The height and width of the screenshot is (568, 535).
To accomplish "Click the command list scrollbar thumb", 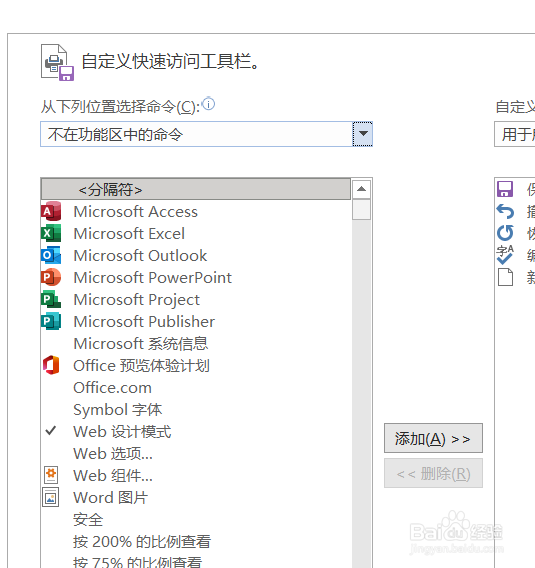I will 361,209.
